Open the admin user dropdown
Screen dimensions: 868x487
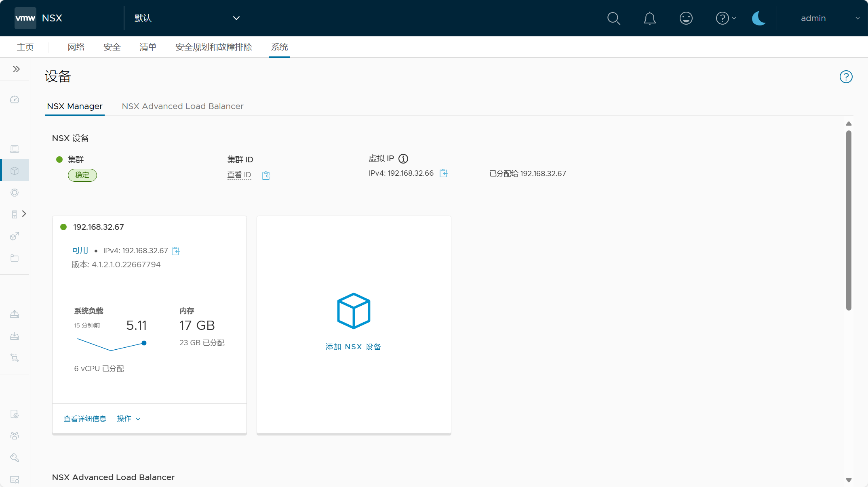(830, 18)
